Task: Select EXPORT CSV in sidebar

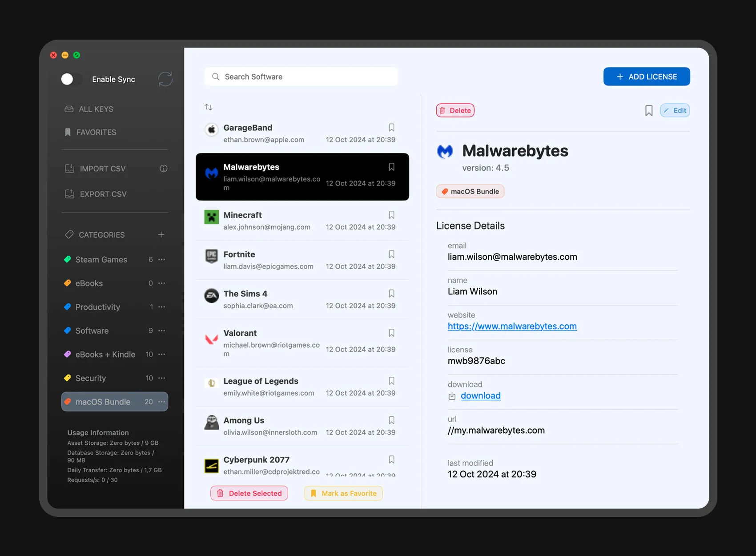Action: pos(96,194)
